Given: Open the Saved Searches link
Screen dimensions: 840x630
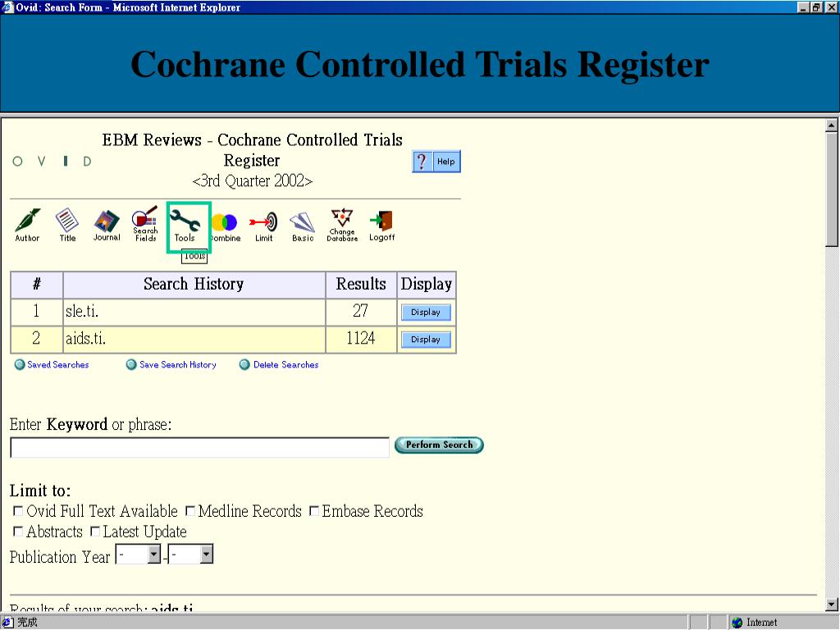Looking at the screenshot, I should [58, 365].
